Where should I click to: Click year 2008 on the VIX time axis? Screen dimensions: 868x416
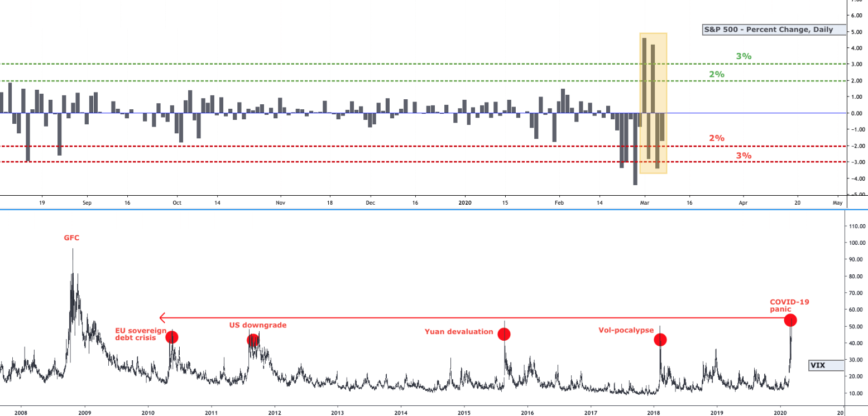click(21, 413)
